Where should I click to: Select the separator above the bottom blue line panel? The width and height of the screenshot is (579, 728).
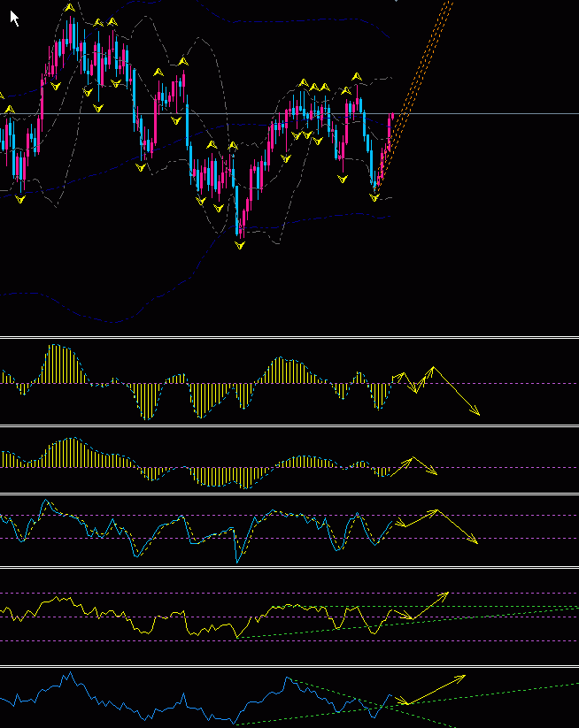pos(289,666)
